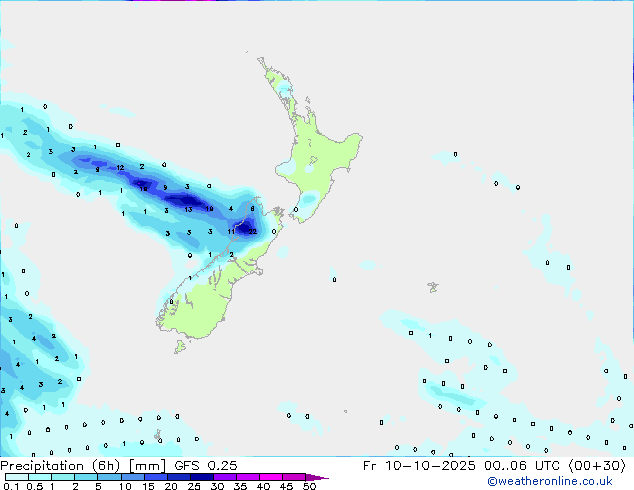Click the legend label "15"
Viewport: 634px width, 490px height.
click(148, 486)
